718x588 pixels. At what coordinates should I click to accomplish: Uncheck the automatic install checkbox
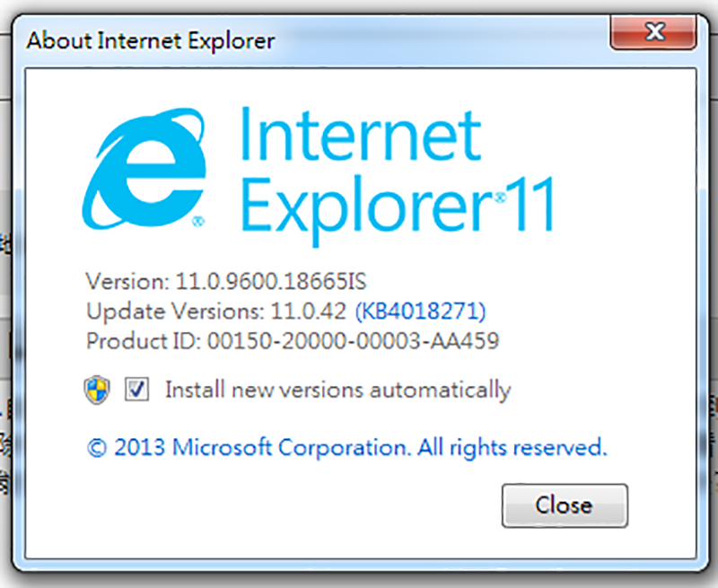pyautogui.click(x=136, y=390)
